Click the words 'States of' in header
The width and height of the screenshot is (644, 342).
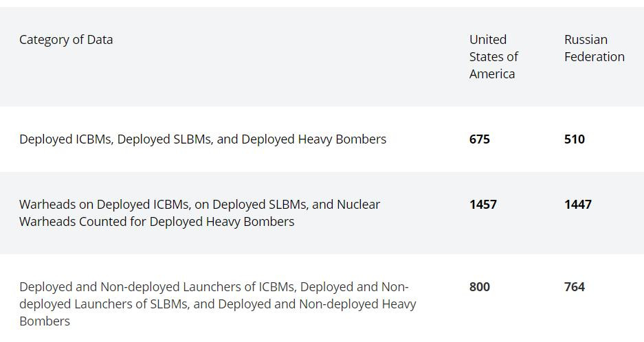point(493,57)
